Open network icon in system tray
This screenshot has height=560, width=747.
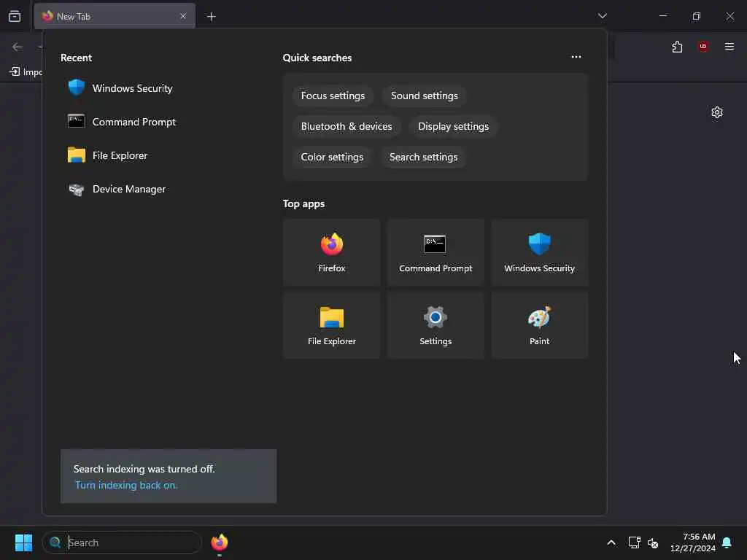coord(634,542)
